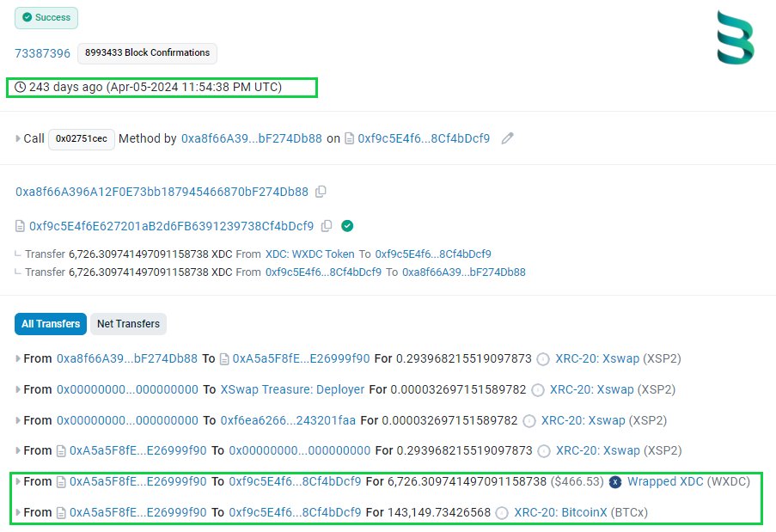Click contract icon on the Call line before 0xf9c5E4f6

point(350,138)
